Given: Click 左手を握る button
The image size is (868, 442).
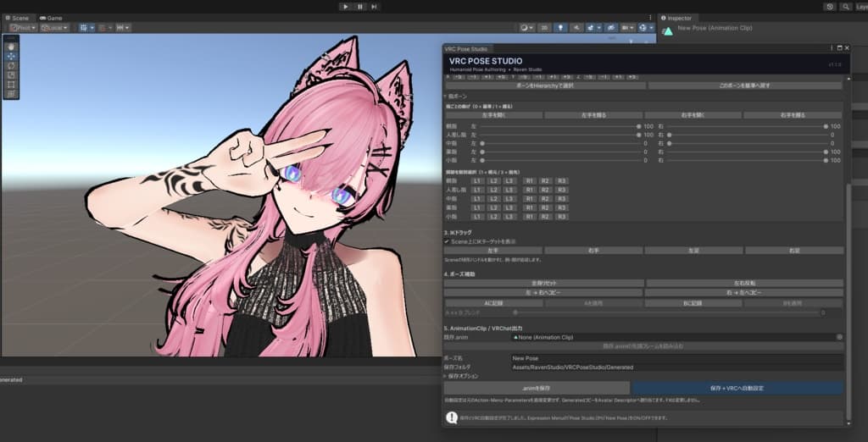Looking at the screenshot, I should 593,115.
